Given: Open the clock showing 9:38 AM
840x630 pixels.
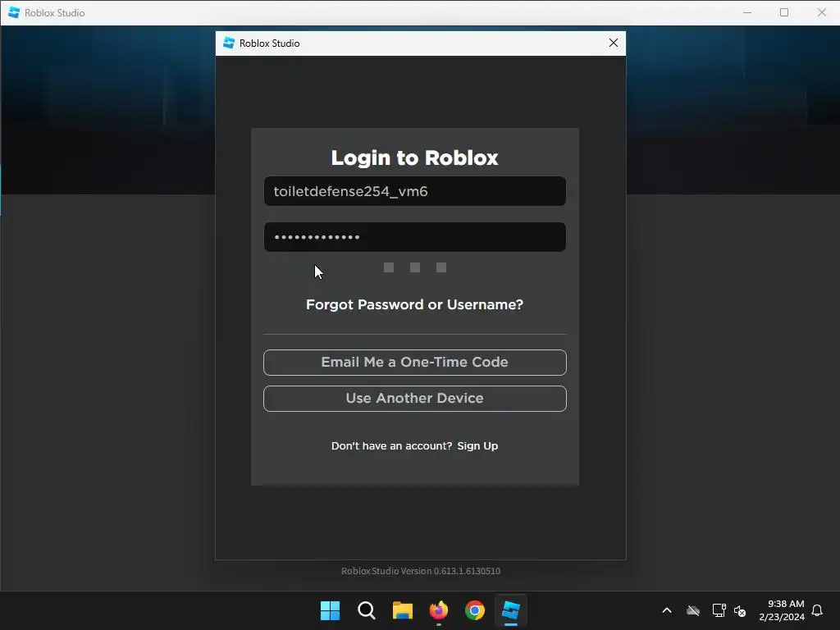Looking at the screenshot, I should pyautogui.click(x=782, y=610).
